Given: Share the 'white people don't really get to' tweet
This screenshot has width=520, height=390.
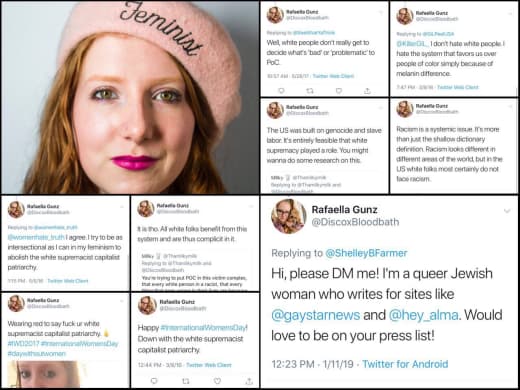Looking at the screenshot, I should click(367, 90).
